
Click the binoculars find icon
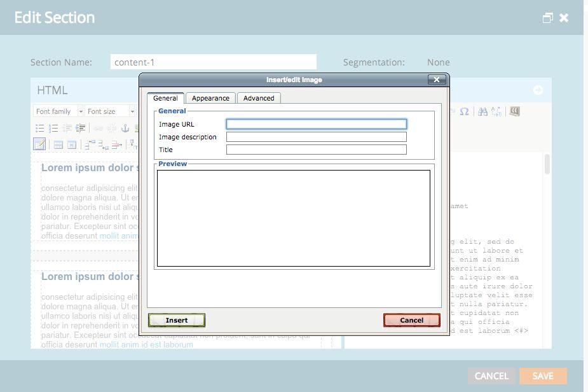pos(483,111)
